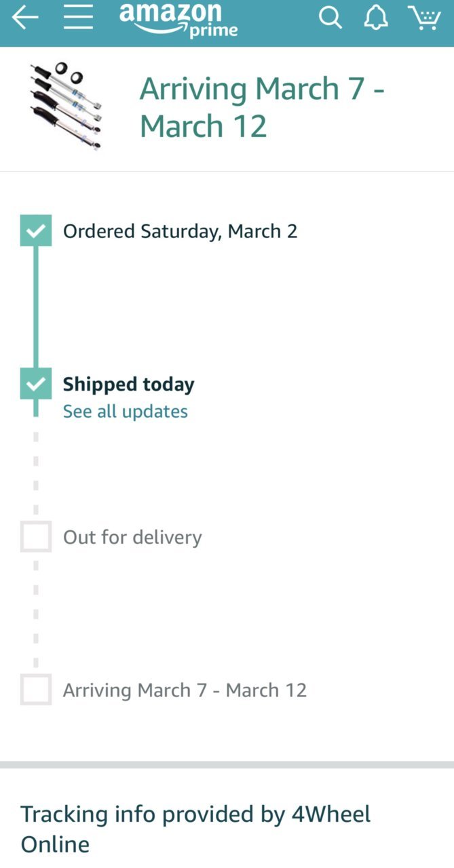Tap the Arriving March 7 - March 12 heading
The height and width of the screenshot is (868, 454).
(x=262, y=108)
